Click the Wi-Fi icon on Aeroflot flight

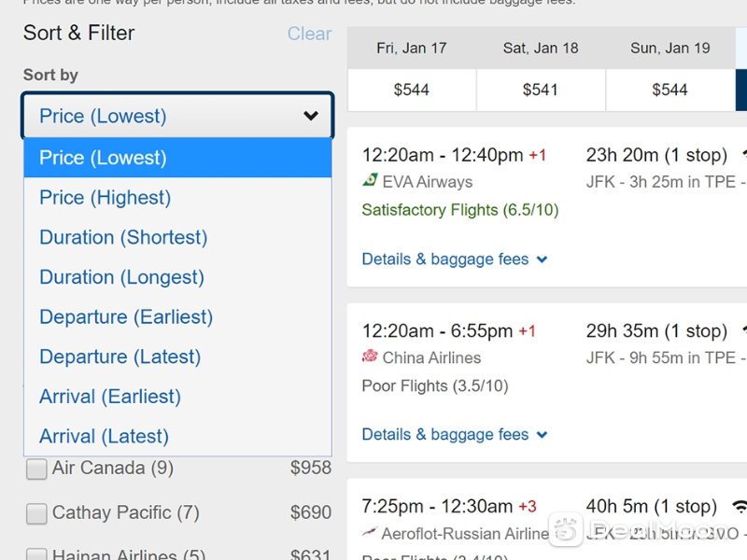coord(740,507)
